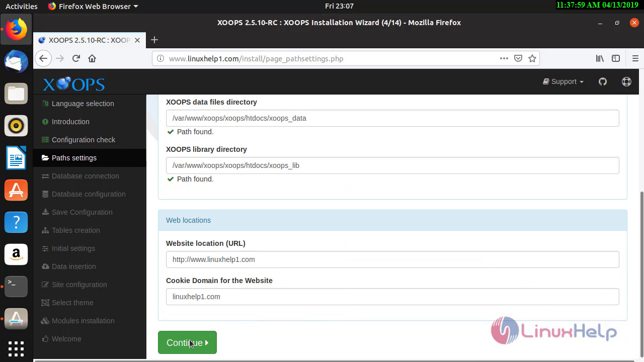Select Site configuration step

click(90, 285)
